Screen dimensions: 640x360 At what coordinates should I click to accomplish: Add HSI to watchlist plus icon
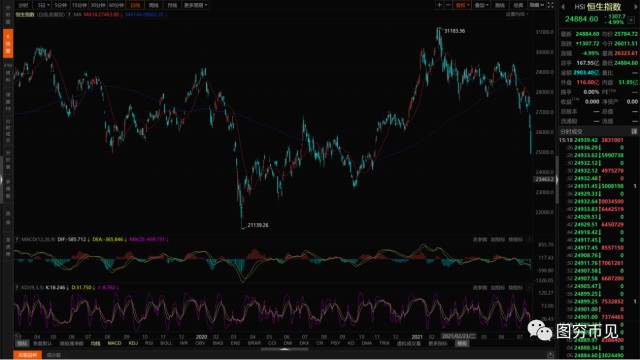[631, 20]
